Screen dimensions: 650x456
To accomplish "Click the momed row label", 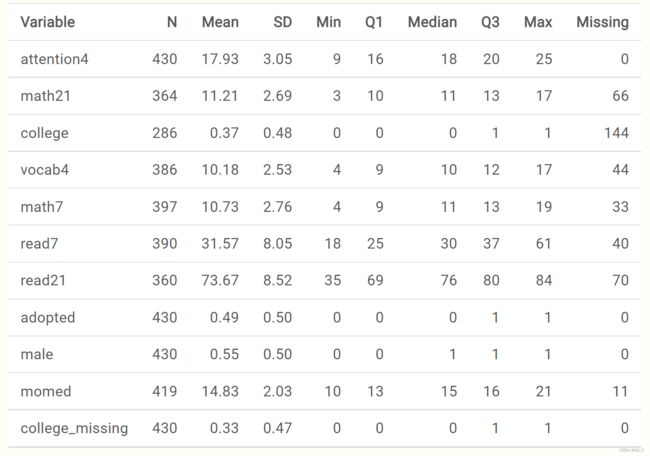I will (x=46, y=391).
